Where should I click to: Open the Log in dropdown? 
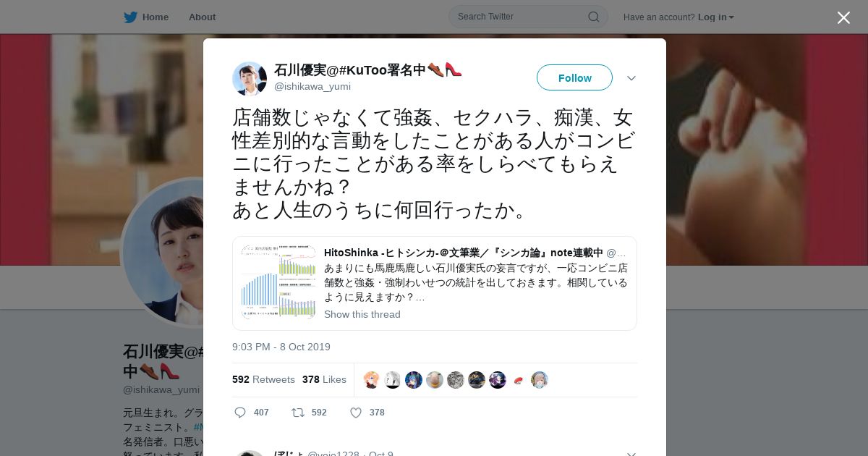(715, 17)
